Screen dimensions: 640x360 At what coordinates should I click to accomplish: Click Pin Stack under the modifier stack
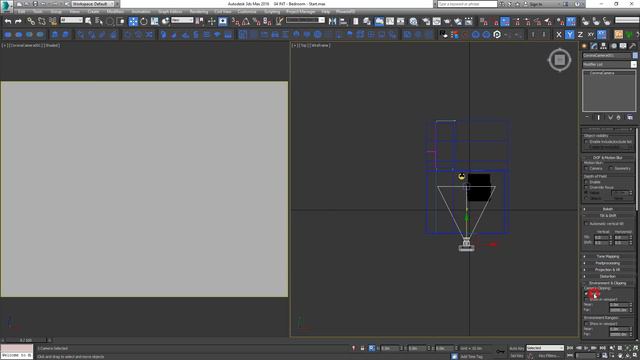point(587,118)
